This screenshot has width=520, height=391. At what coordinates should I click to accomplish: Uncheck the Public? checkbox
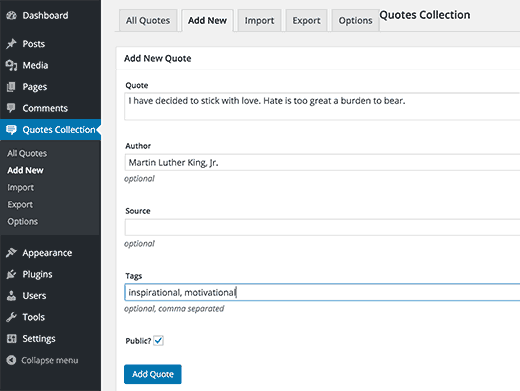pos(158,341)
